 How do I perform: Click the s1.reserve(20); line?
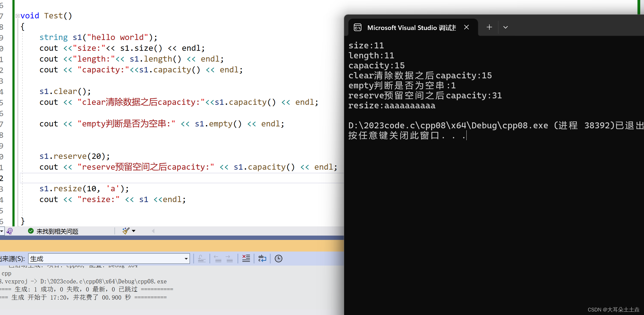[x=75, y=156]
